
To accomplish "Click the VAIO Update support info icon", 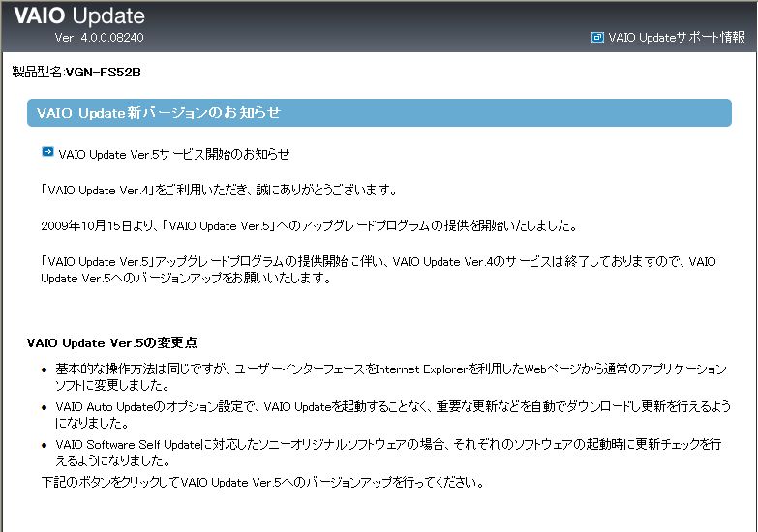I will click(597, 38).
